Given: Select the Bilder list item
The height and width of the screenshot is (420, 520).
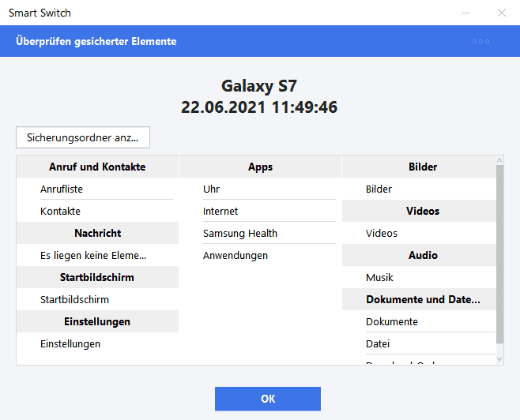Looking at the screenshot, I should [x=419, y=189].
